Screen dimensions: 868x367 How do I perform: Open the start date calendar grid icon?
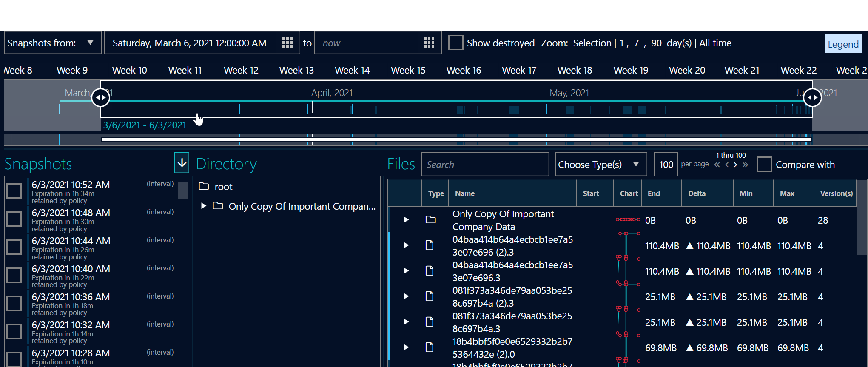pos(287,43)
